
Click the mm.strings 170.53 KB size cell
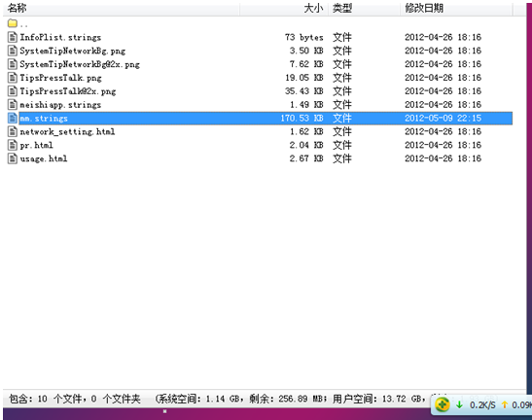pyautogui.click(x=301, y=118)
